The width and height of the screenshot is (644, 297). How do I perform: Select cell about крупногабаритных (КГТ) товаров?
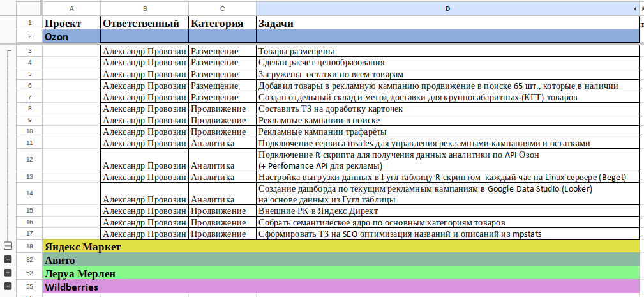click(447, 97)
